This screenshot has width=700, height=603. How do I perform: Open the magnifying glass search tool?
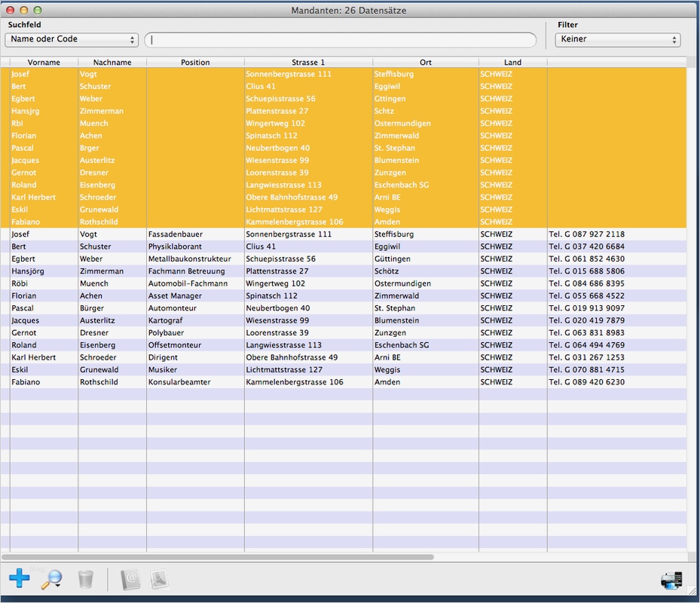52,579
